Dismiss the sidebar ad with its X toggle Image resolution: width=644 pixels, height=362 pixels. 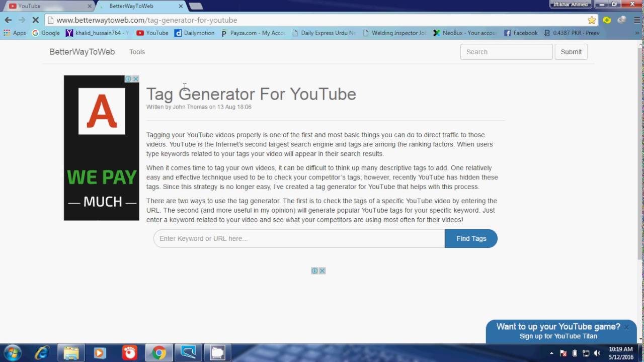pos(135,79)
